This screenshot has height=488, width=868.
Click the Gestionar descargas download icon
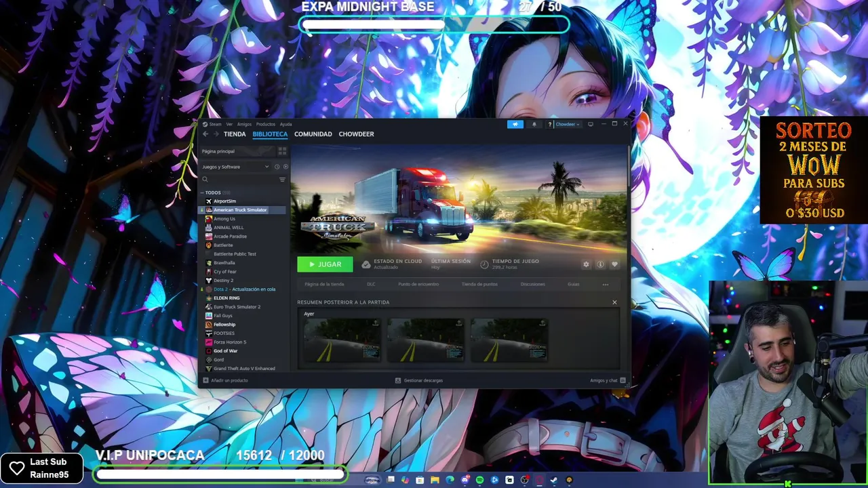pos(398,380)
